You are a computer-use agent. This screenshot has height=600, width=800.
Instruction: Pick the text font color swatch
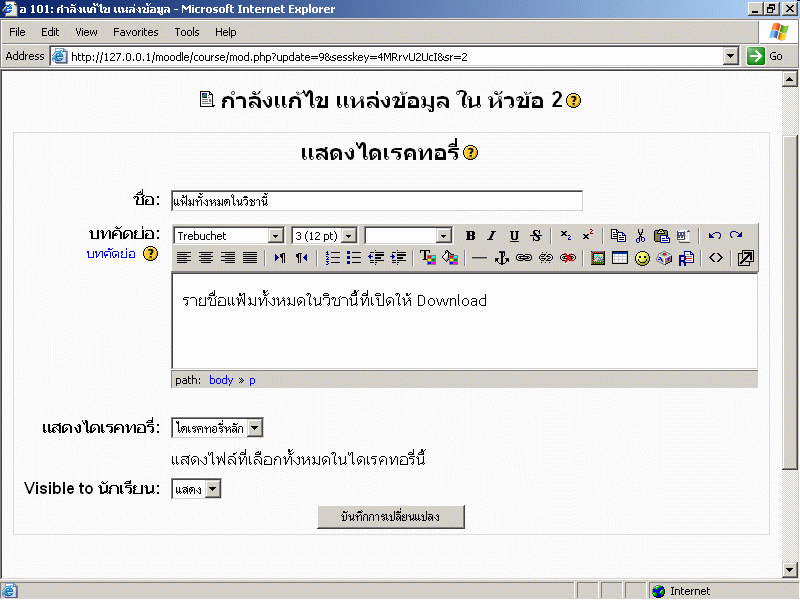(427, 258)
